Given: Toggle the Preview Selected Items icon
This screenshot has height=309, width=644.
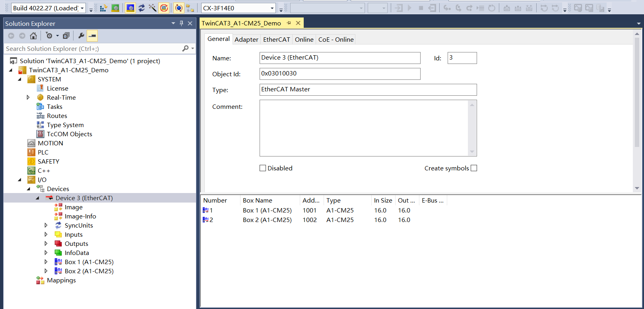Looking at the screenshot, I should (x=92, y=36).
